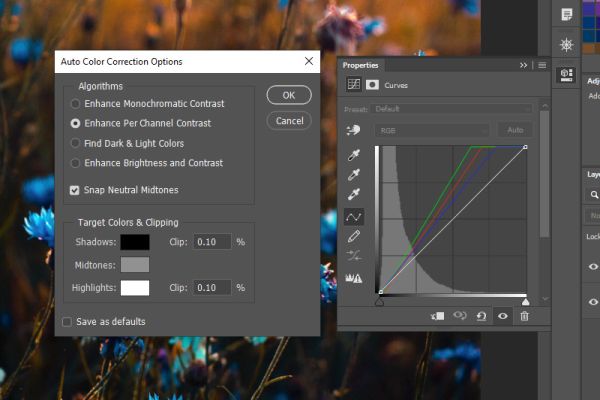Collapse Properties panel with double arrows
600x400 pixels.
click(523, 65)
